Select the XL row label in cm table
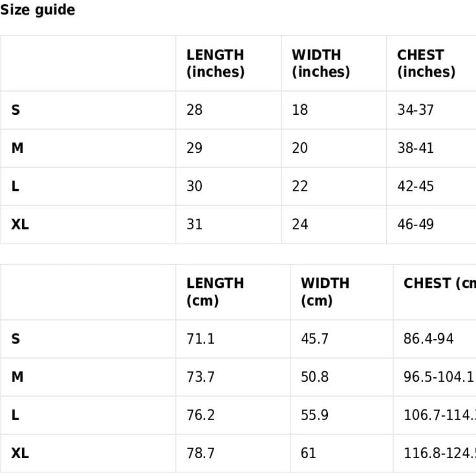 20,453
